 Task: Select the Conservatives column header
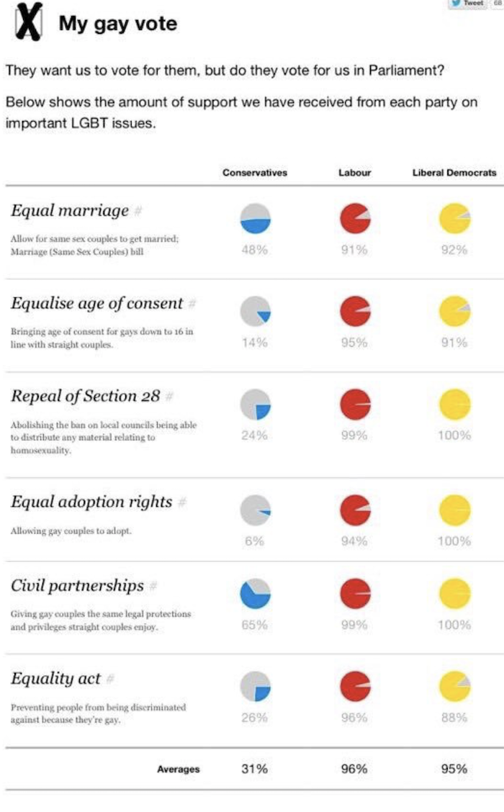pyautogui.click(x=255, y=173)
